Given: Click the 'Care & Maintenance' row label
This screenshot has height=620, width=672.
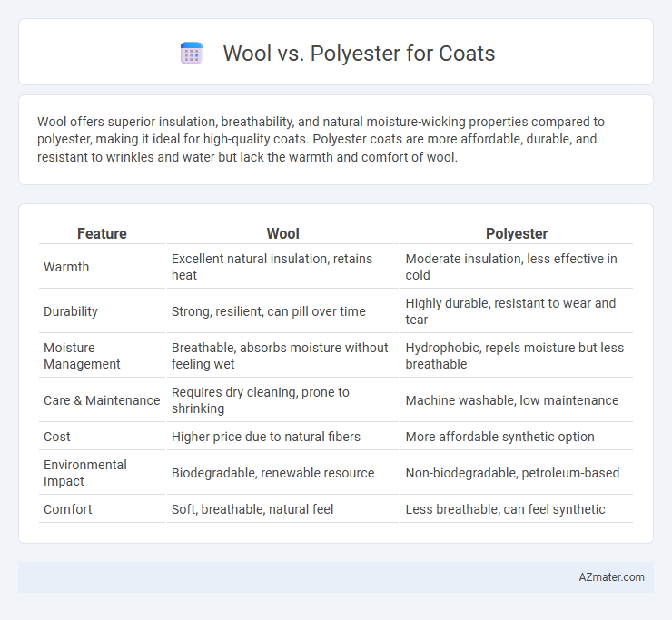Looking at the screenshot, I should coord(102,400).
